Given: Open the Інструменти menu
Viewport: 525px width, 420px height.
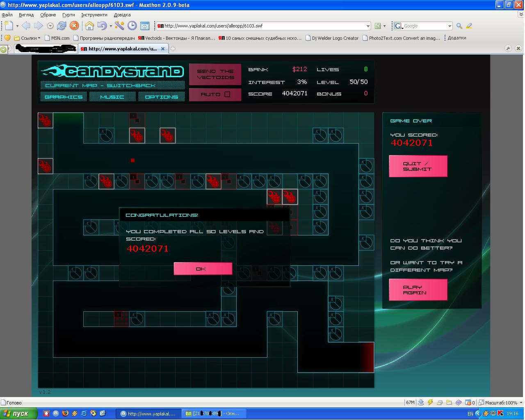Looking at the screenshot, I should point(94,15).
